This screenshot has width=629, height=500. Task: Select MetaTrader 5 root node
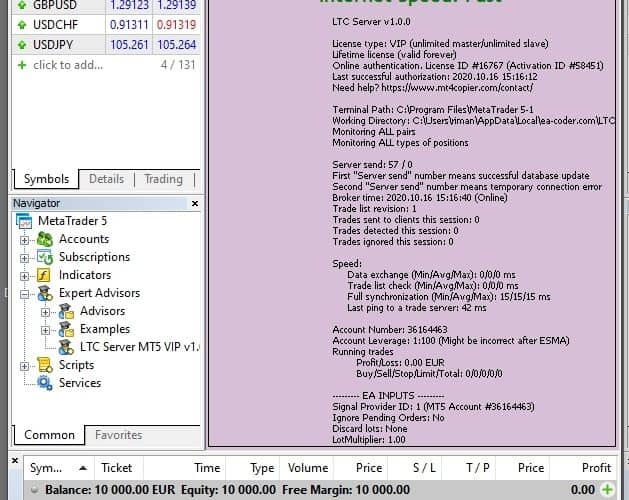[73, 221]
